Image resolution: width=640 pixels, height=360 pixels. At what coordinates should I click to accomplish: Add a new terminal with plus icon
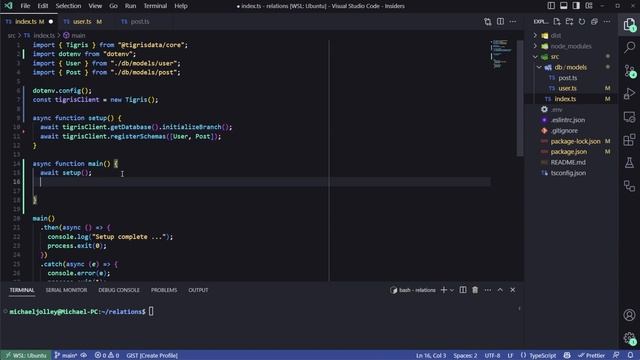point(444,290)
